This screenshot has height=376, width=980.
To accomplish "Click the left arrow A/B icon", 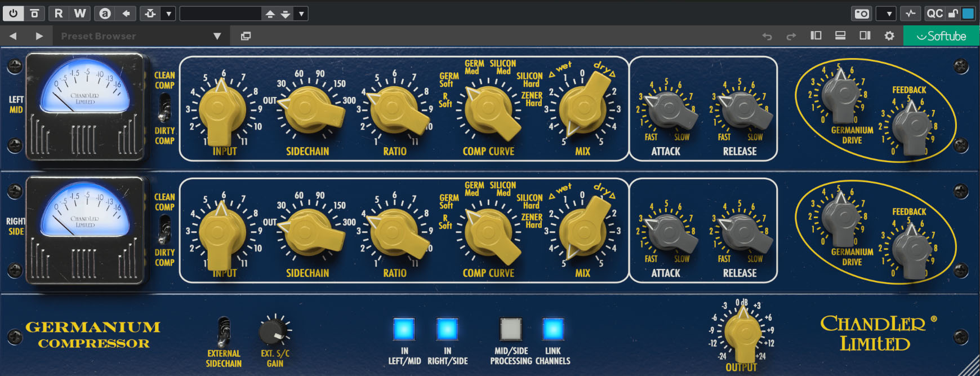I will click(126, 13).
